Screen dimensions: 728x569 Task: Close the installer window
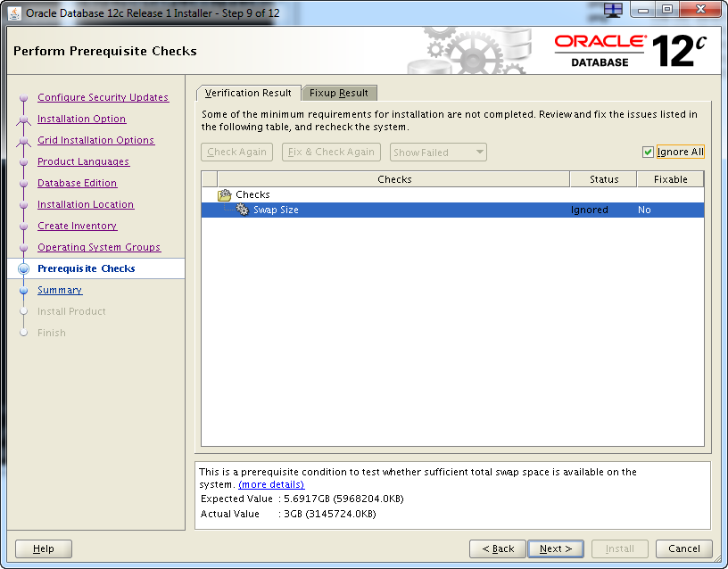pos(700,10)
